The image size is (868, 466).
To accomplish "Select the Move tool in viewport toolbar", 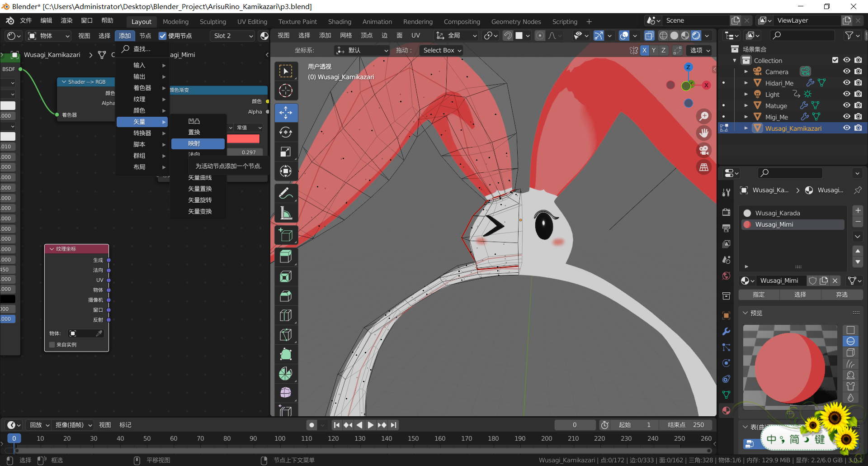I will pyautogui.click(x=286, y=113).
